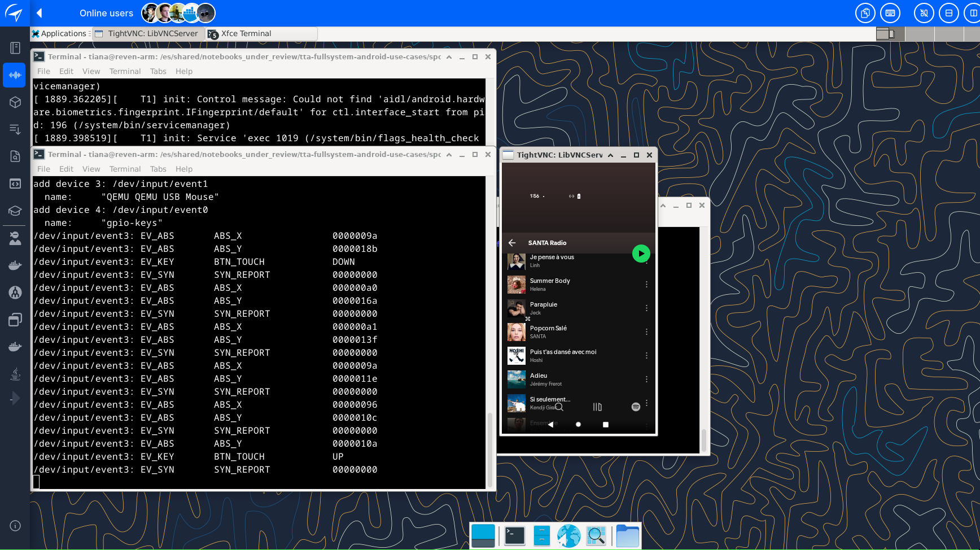Select the Adieu album thumbnail
This screenshot has height=550, width=980.
click(x=516, y=379)
